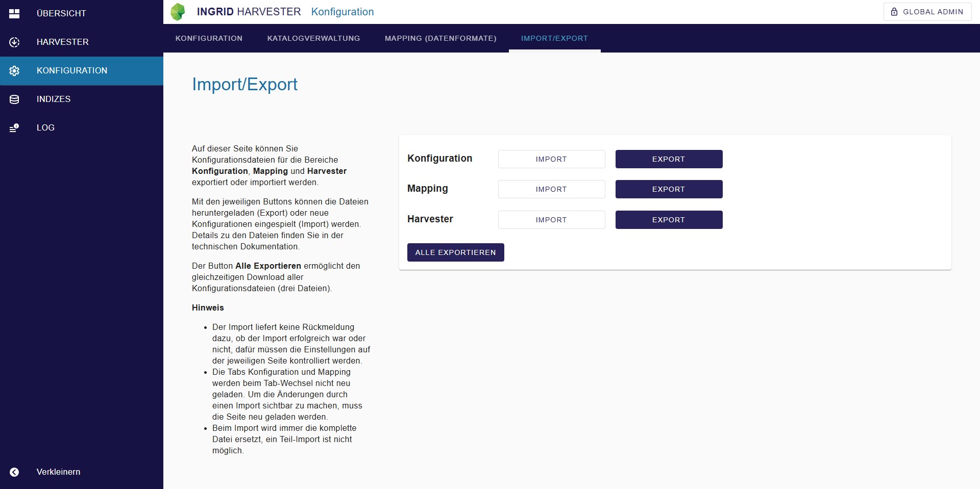Click the Indizes database icon
The width and height of the screenshot is (980, 489).
[x=14, y=99]
